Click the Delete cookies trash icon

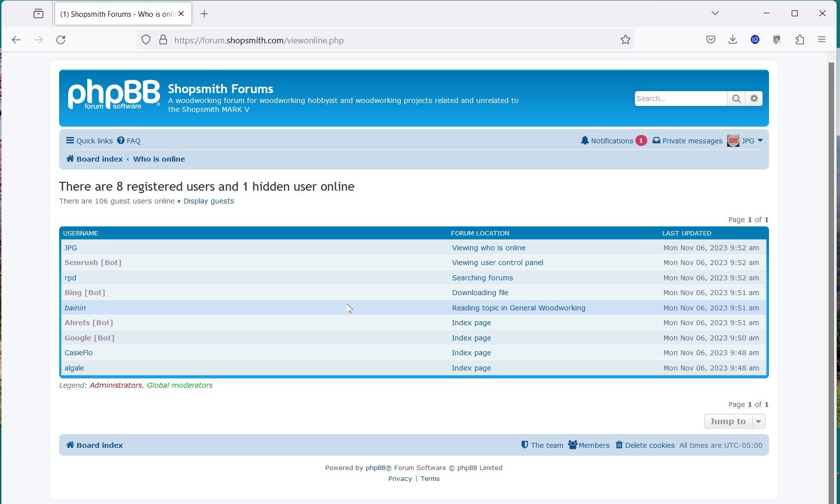[x=619, y=444]
